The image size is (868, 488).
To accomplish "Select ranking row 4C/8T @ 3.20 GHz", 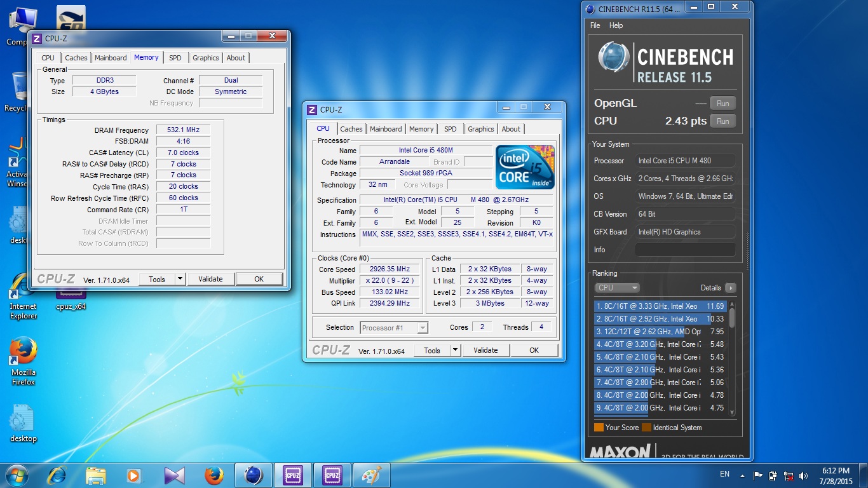I will click(x=660, y=344).
